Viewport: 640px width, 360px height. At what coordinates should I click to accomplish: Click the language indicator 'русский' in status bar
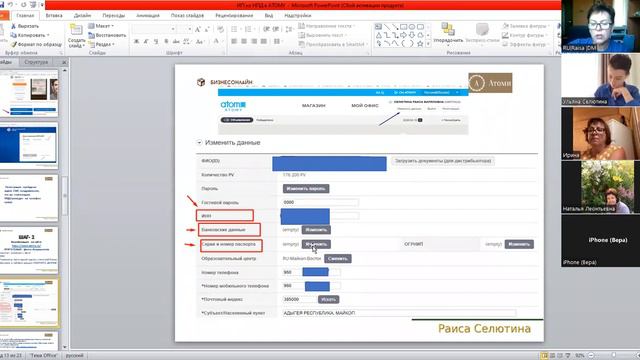[x=75, y=356]
